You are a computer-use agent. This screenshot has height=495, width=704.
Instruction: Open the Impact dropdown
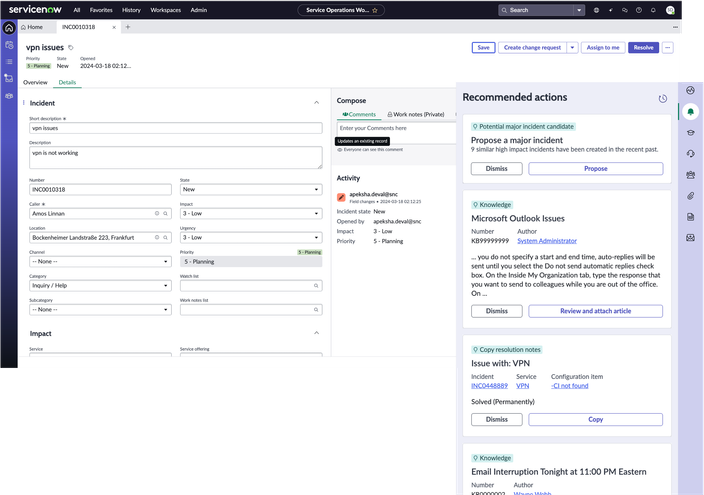tap(251, 213)
